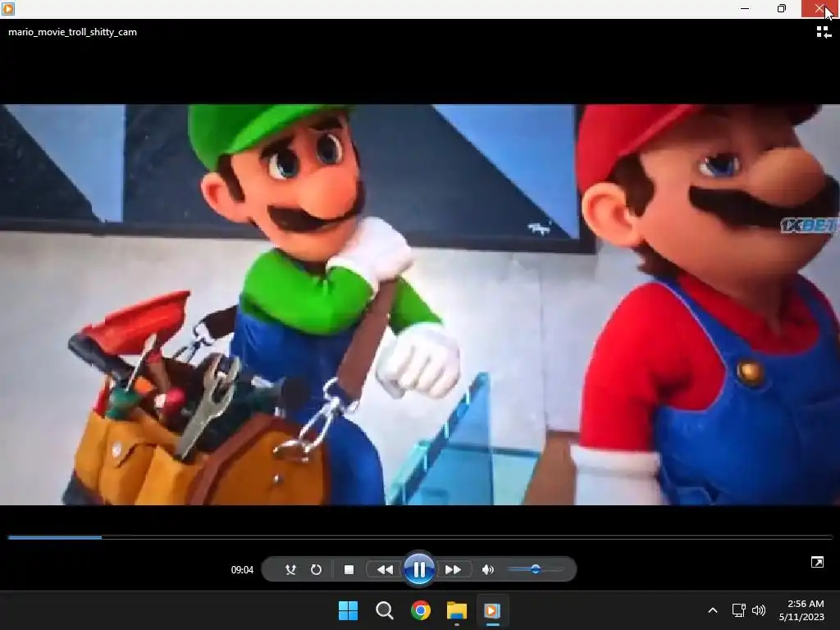Open the network status tray icon

(x=739, y=610)
